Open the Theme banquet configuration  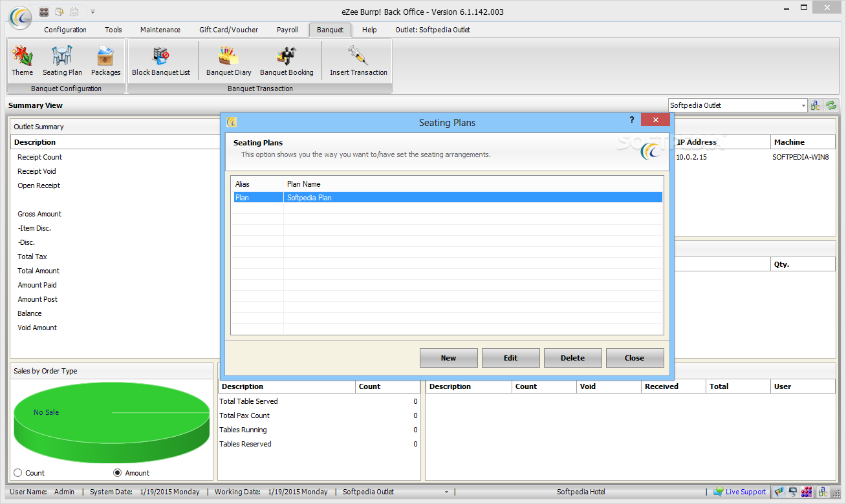click(x=22, y=61)
